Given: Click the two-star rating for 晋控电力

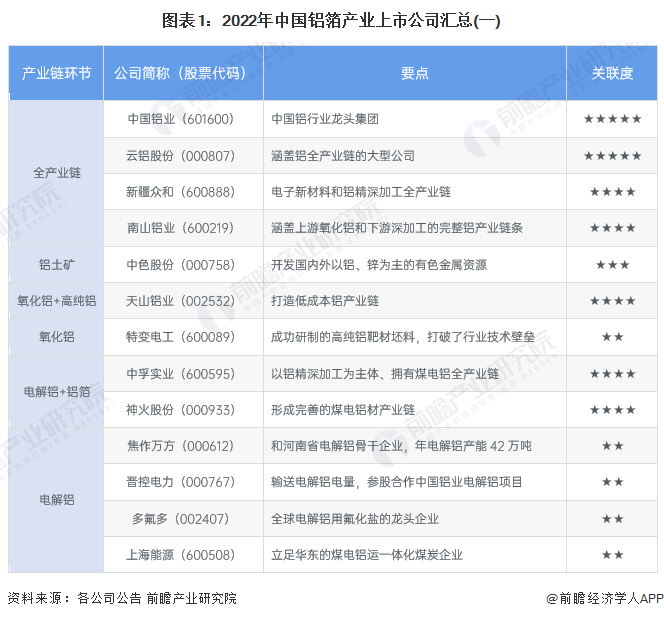Looking at the screenshot, I should pyautogui.click(x=612, y=482).
